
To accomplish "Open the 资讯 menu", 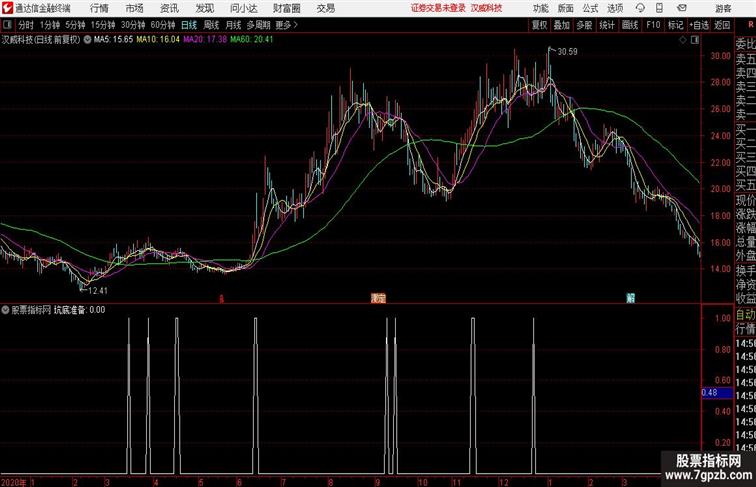I will pos(169,8).
